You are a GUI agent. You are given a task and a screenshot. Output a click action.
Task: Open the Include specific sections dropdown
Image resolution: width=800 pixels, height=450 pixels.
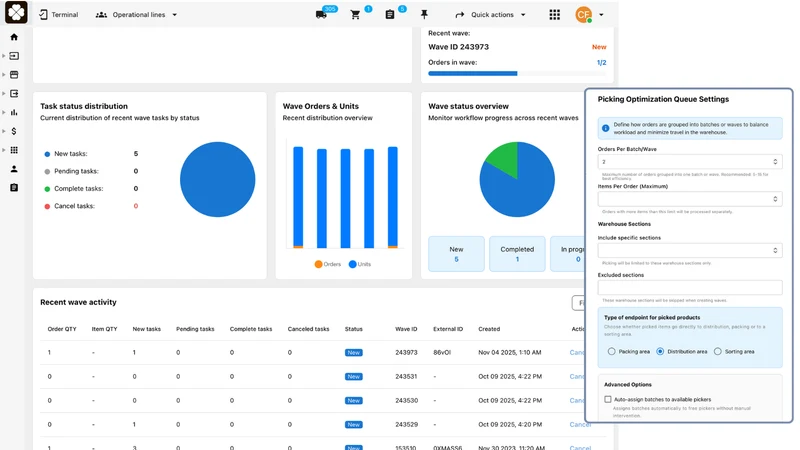[x=690, y=251]
